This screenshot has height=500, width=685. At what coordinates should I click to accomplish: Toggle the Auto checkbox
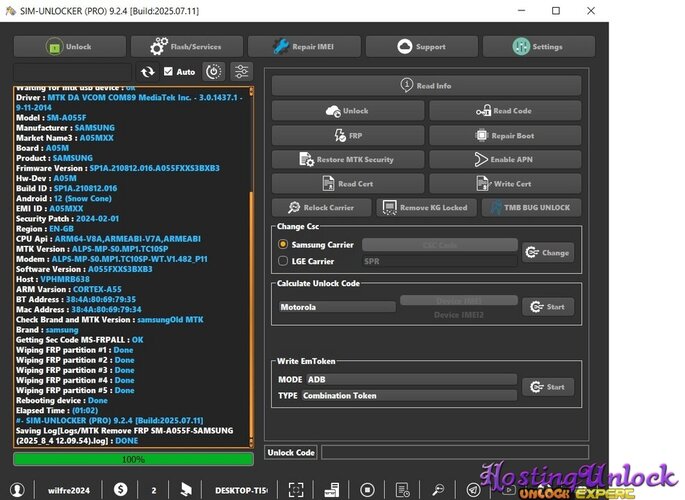pyautogui.click(x=168, y=72)
